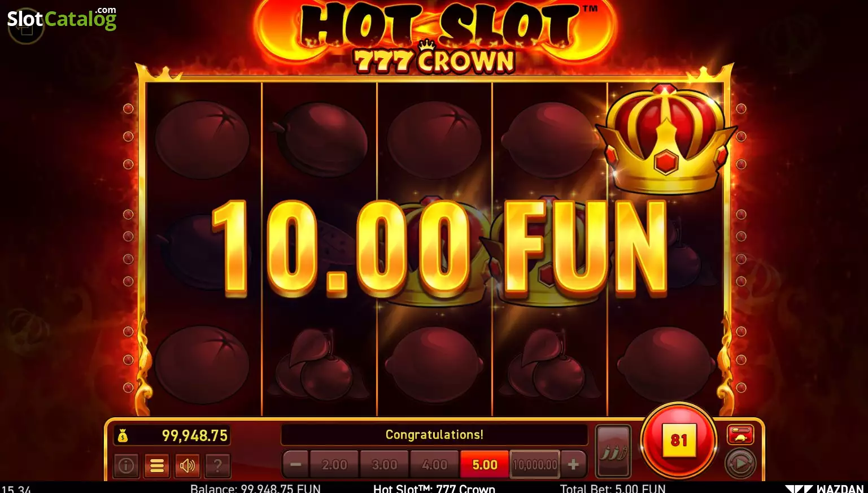The height and width of the screenshot is (493, 868).
Task: Click the red spin button
Action: click(679, 440)
